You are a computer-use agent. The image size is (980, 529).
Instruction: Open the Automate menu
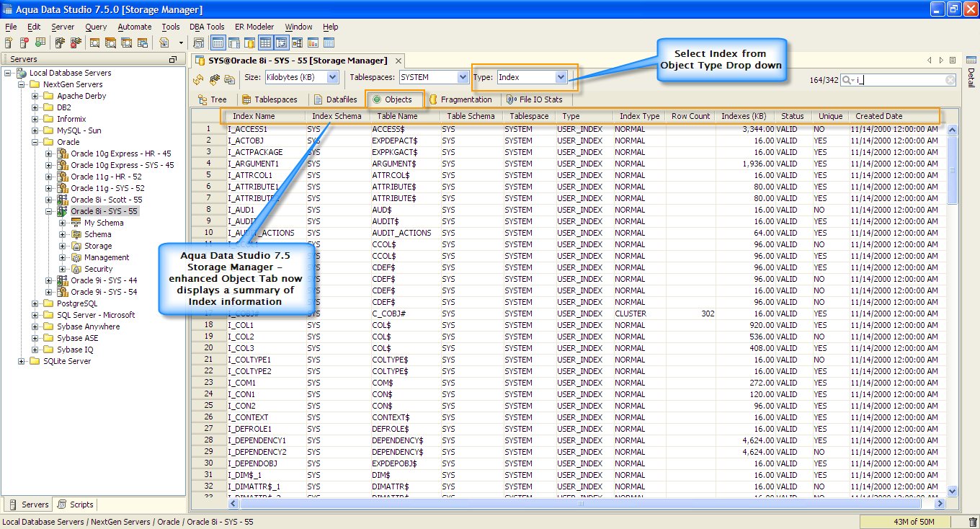tap(135, 27)
